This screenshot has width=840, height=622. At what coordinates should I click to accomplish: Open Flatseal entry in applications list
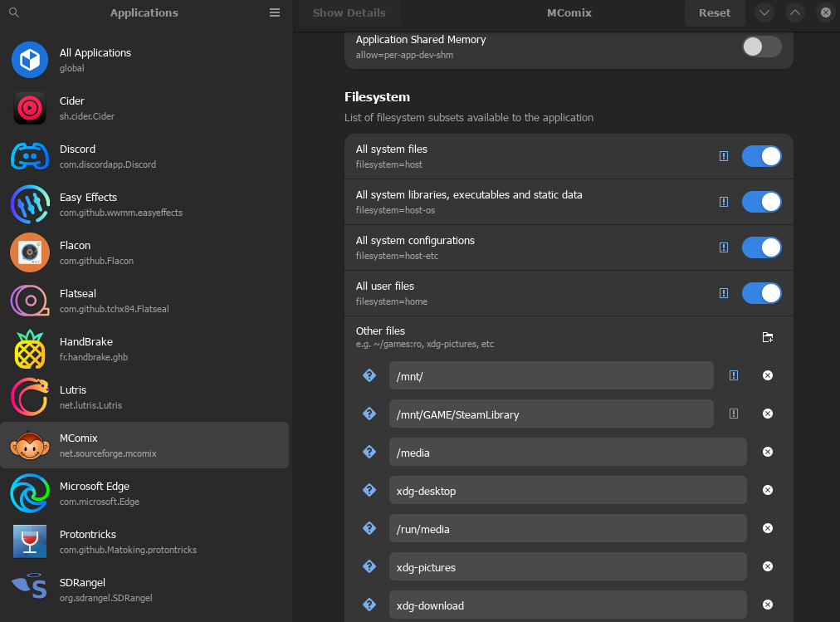(x=145, y=301)
